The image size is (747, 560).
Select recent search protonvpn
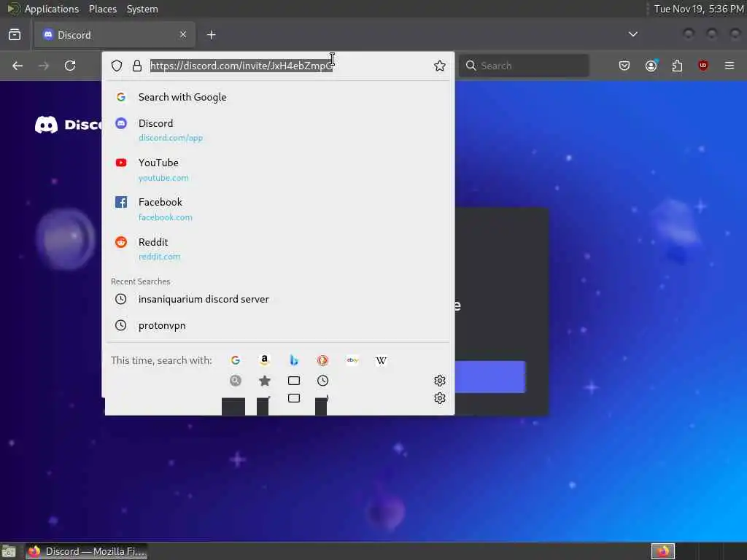[x=278, y=326]
